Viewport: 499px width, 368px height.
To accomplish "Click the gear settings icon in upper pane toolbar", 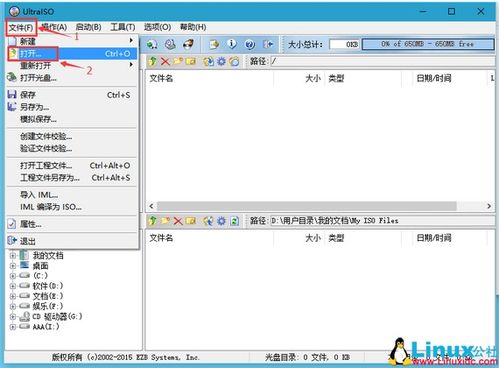I will tap(221, 61).
